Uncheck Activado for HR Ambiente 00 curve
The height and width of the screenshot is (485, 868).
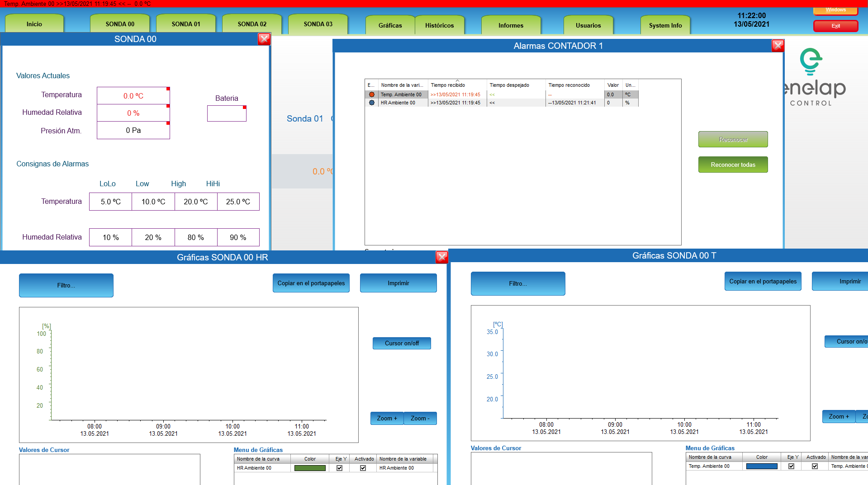[x=363, y=468]
